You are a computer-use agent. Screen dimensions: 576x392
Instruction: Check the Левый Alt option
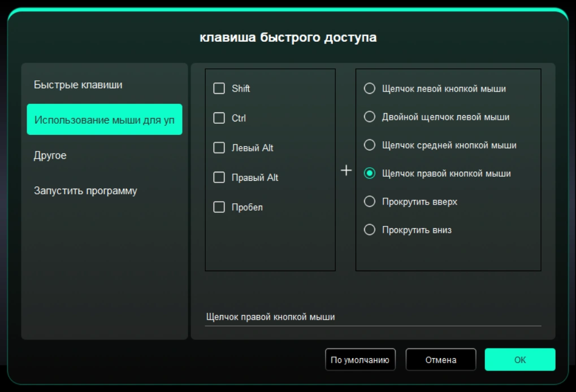219,148
